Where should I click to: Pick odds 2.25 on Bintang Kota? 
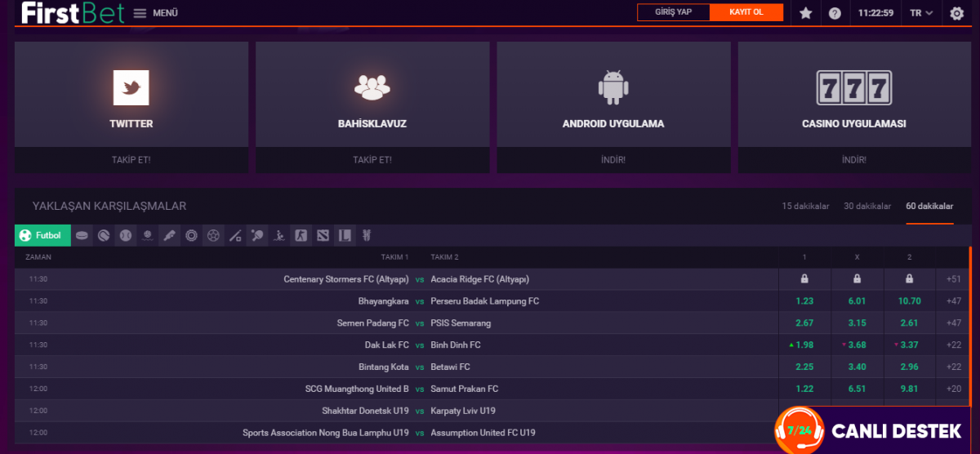[804, 367]
